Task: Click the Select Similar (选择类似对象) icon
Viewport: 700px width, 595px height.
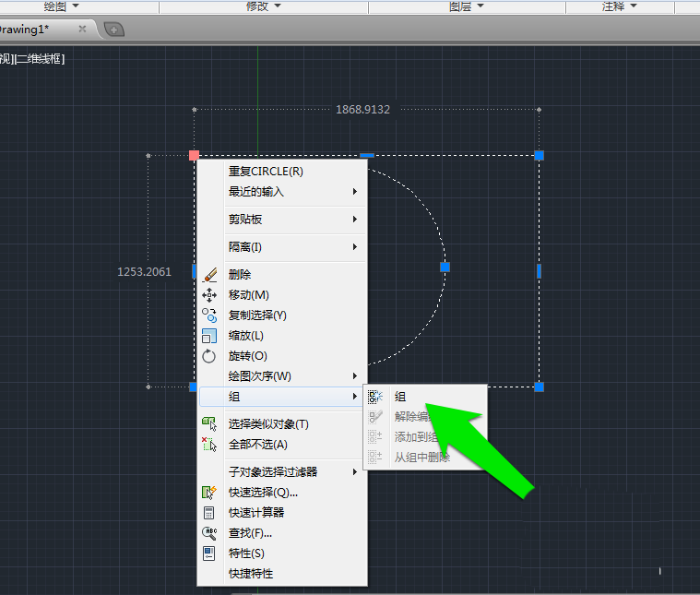Action: point(209,424)
